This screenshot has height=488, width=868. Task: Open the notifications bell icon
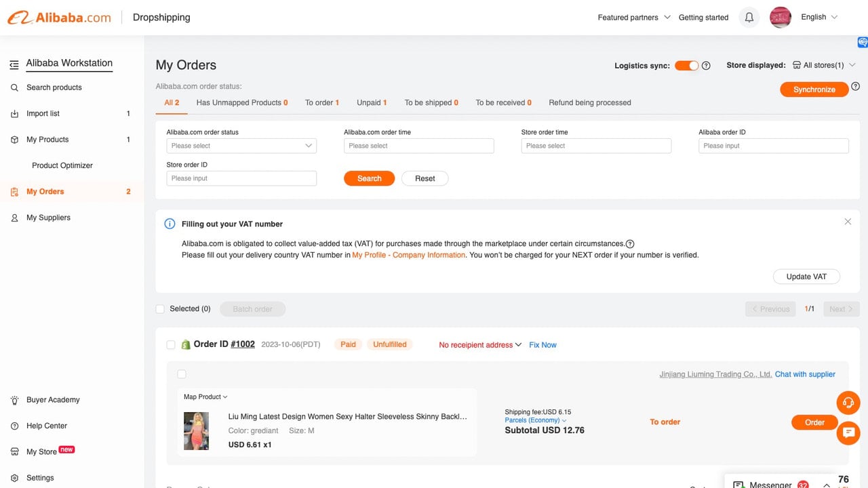pos(749,18)
